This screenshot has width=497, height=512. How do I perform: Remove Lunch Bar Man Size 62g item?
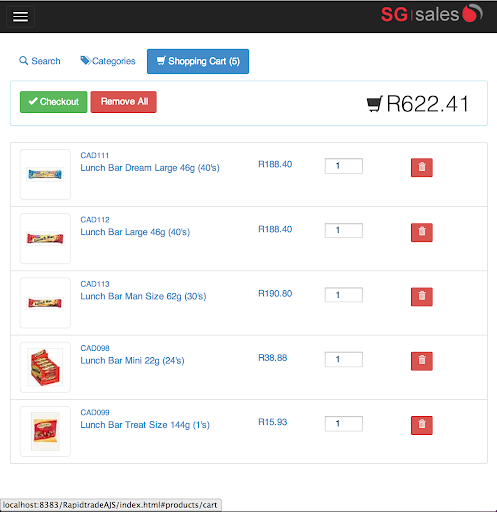[x=421, y=296]
